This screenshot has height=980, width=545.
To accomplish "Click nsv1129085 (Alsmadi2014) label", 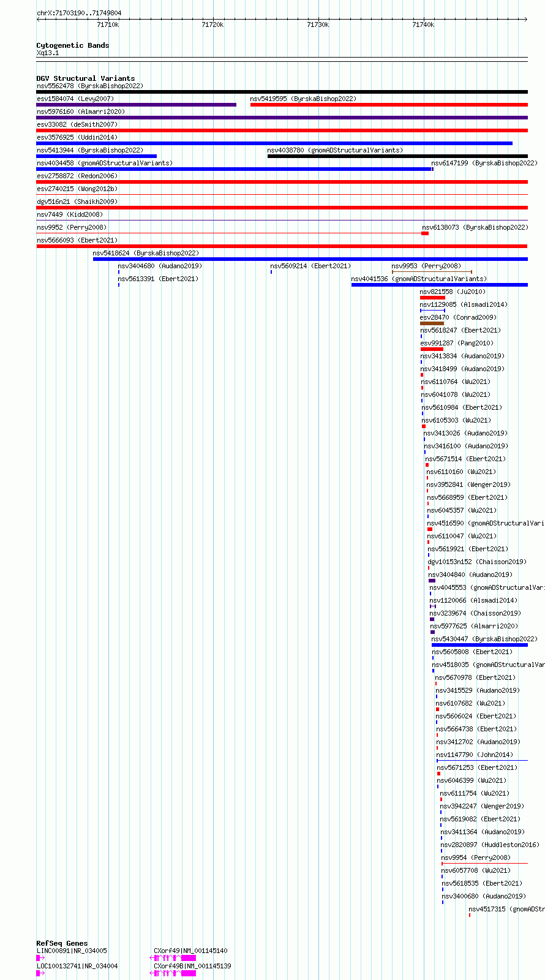I will pos(464,304).
